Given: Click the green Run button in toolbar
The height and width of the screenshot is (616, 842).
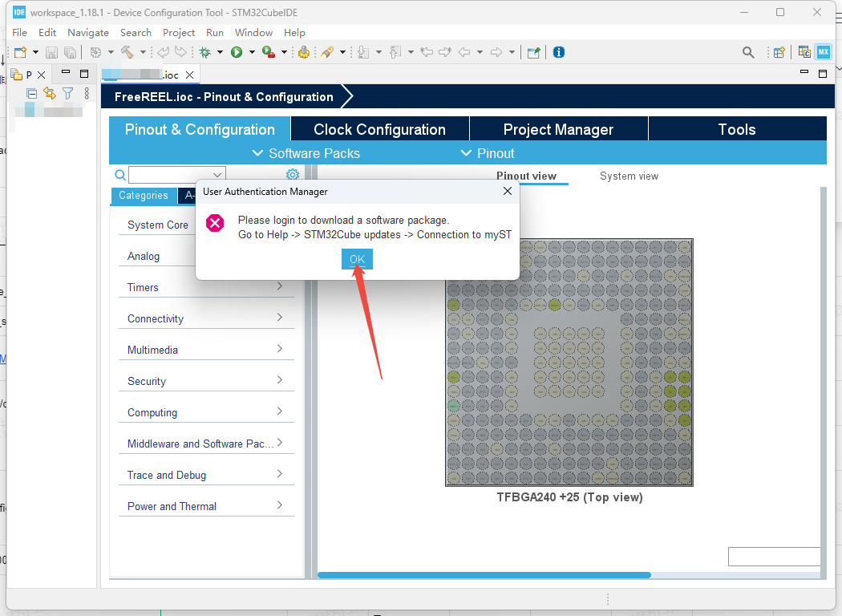Looking at the screenshot, I should point(237,52).
